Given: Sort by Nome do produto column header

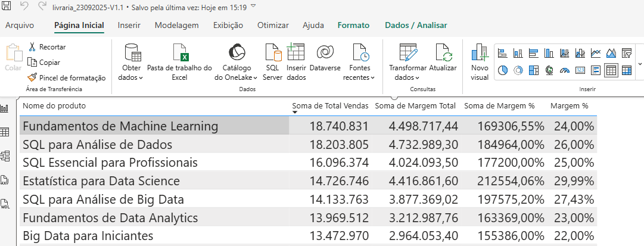Looking at the screenshot, I should 54,105.
